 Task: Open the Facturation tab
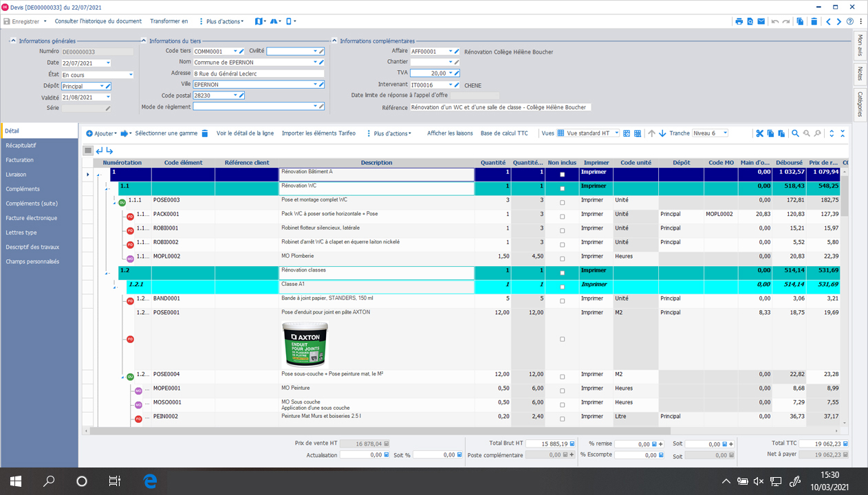[39, 160]
